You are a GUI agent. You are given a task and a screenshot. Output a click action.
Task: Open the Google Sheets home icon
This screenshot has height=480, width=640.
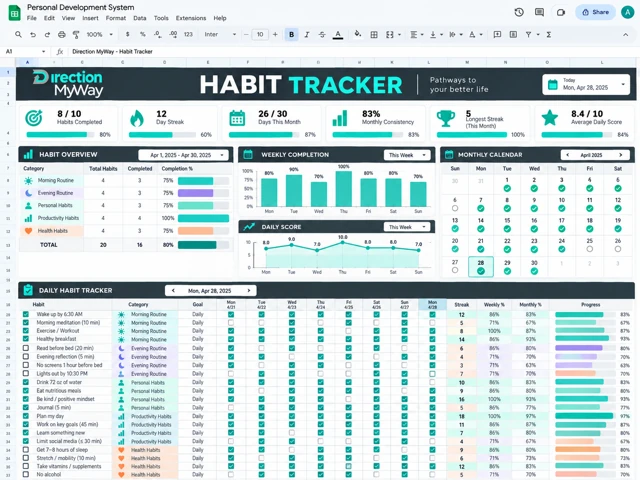click(x=15, y=13)
